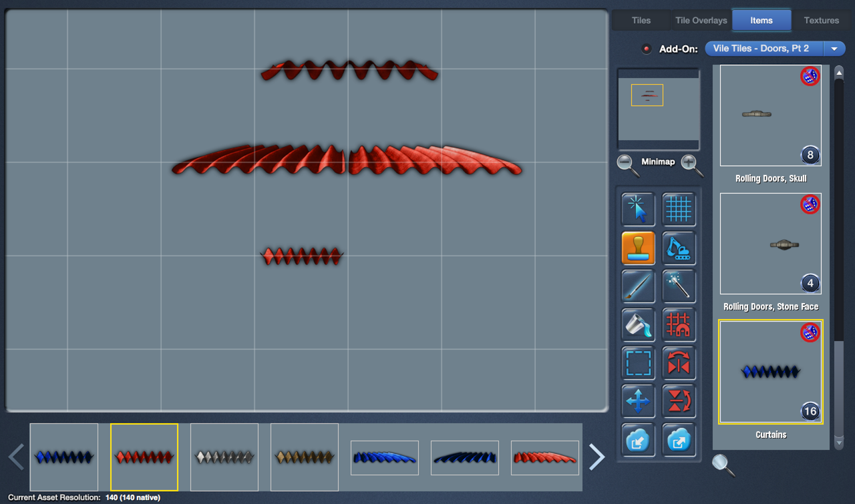The height and width of the screenshot is (504, 855).
Task: Click the large swept red curtain on canvas
Action: point(347,160)
